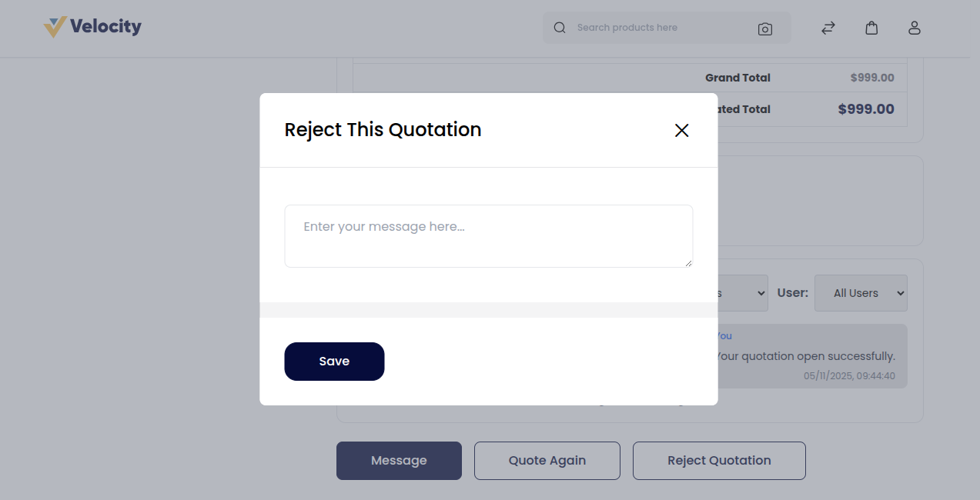Click the Grand Total amount of $999.00
This screenshot has height=500, width=980.
tap(872, 77)
